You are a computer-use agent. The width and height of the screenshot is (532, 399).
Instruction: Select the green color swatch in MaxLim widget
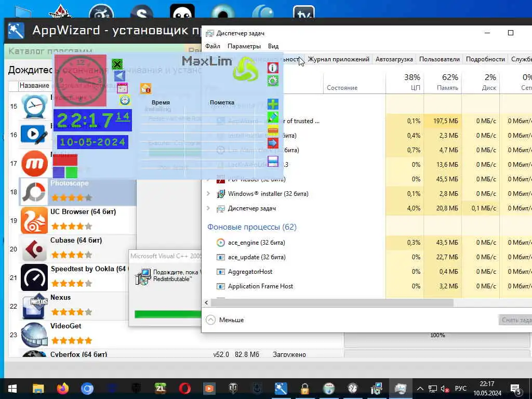click(x=71, y=172)
